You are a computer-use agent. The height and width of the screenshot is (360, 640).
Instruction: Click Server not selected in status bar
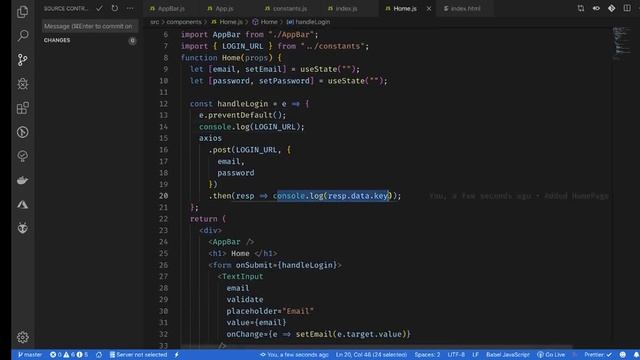(x=138, y=355)
